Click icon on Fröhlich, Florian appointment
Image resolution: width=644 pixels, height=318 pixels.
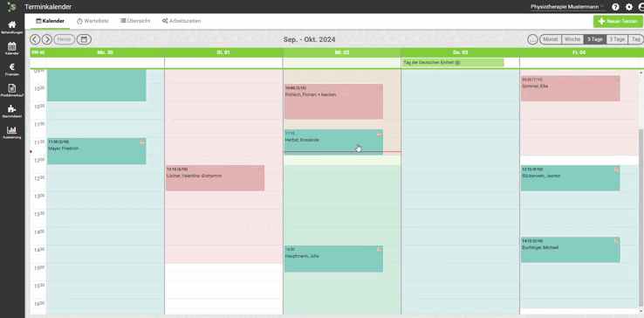(379, 87)
